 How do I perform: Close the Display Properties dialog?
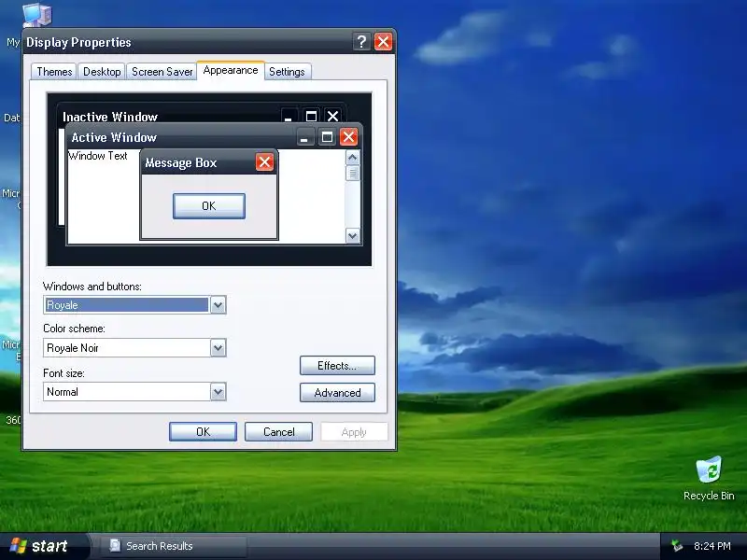[383, 42]
